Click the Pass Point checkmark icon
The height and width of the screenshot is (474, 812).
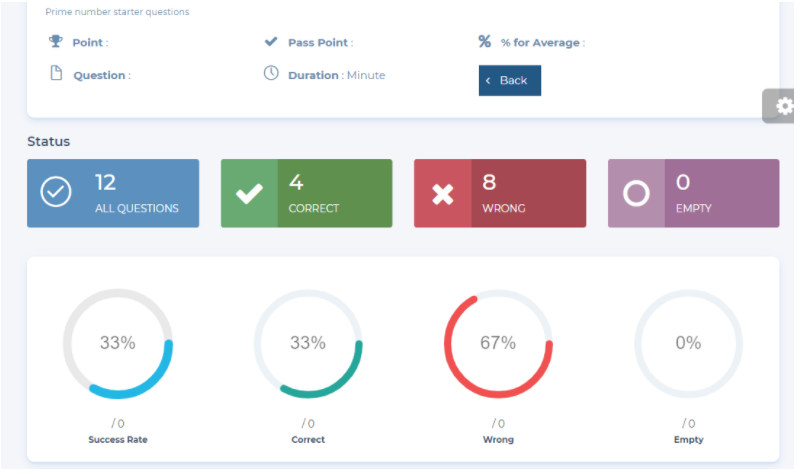click(270, 42)
